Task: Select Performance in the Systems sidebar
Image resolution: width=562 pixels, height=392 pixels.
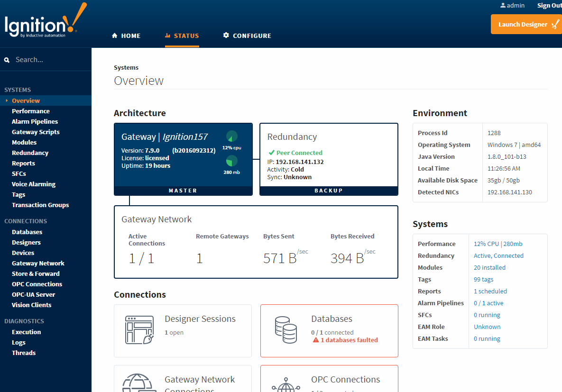Action: [31, 111]
